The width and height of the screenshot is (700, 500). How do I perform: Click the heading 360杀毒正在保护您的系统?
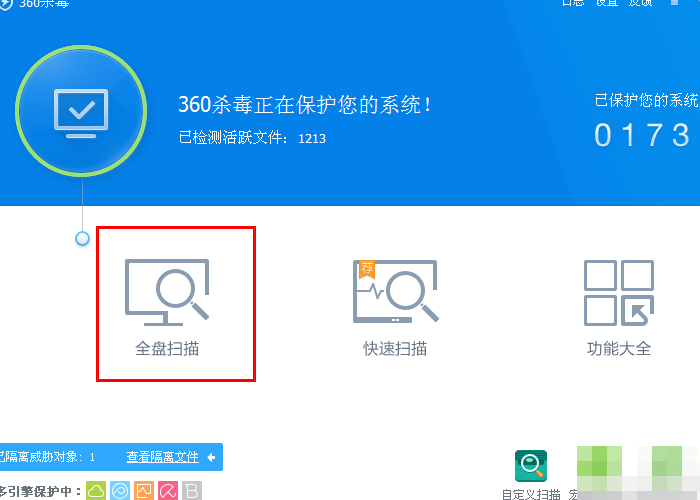[x=305, y=104]
